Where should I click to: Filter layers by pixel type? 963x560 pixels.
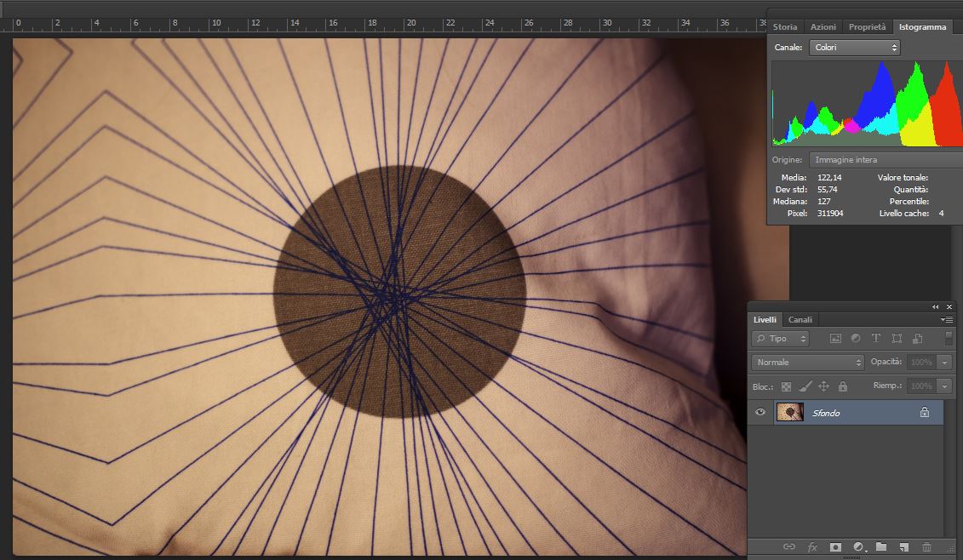835,339
